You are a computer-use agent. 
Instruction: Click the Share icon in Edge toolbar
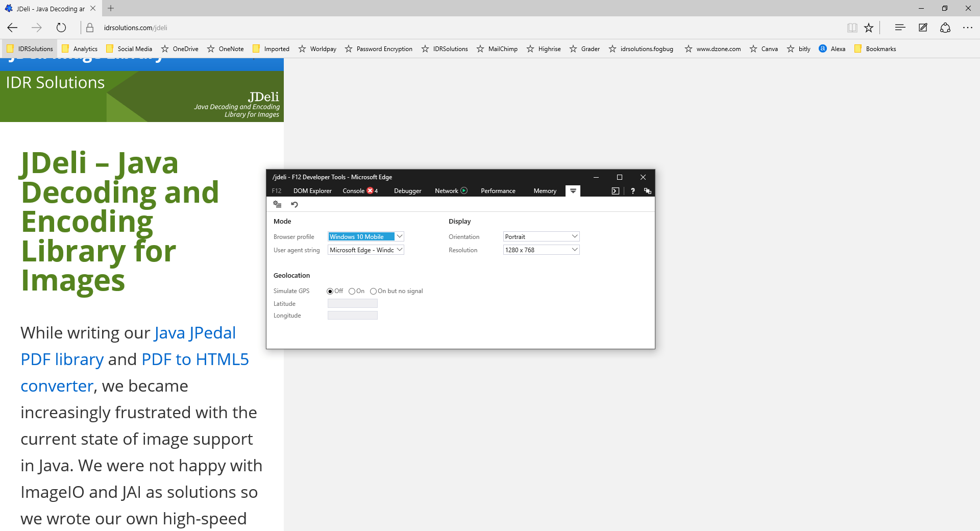(945, 28)
